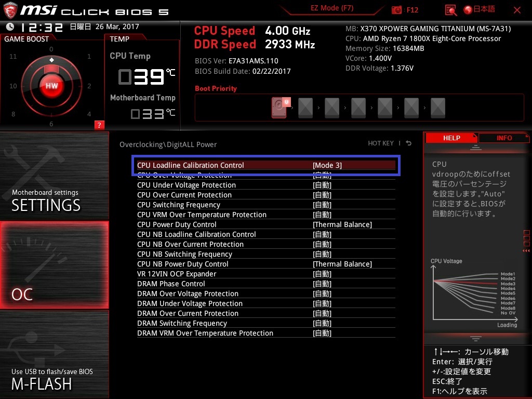Image resolution: width=532 pixels, height=399 pixels.
Task: Click the CPU Speed 4.00 GHz readout
Action: click(252, 31)
